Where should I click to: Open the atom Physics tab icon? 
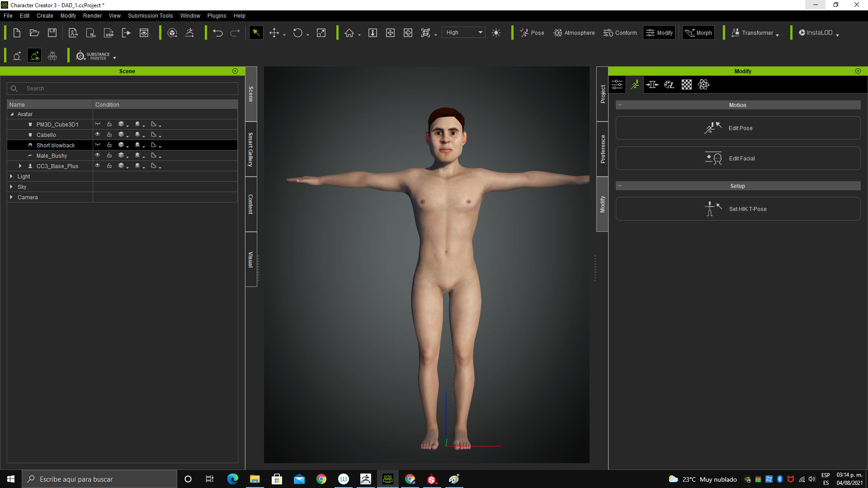pyautogui.click(x=704, y=84)
